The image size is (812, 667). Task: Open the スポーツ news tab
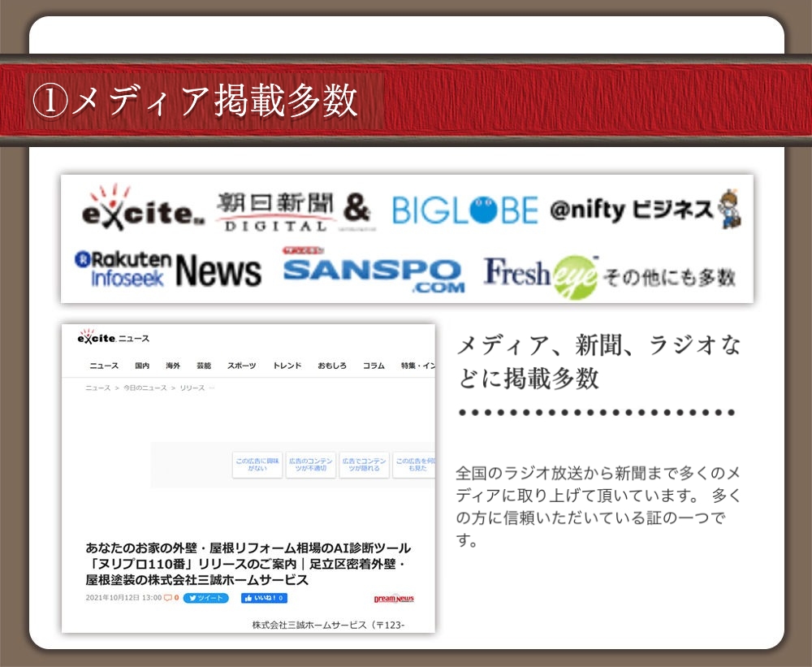[x=241, y=366]
